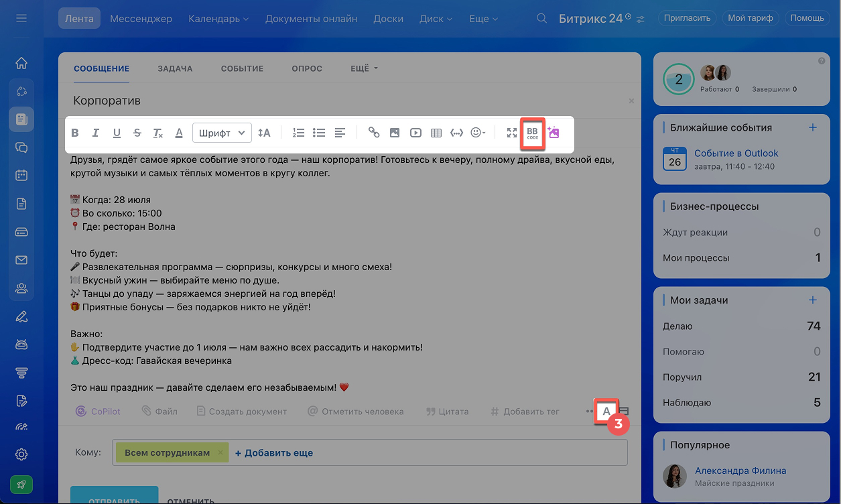Click the Пригласить button
The image size is (841, 504).
[687, 18]
